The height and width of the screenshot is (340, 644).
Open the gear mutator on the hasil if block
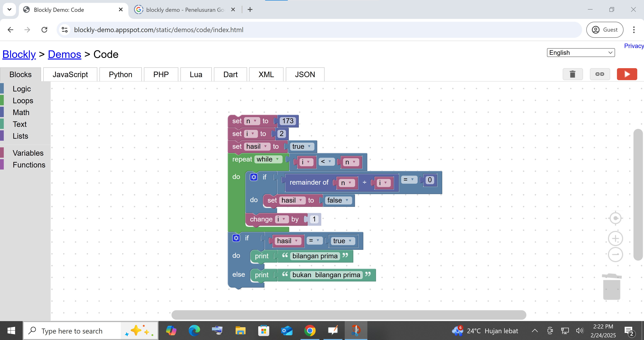(x=236, y=238)
